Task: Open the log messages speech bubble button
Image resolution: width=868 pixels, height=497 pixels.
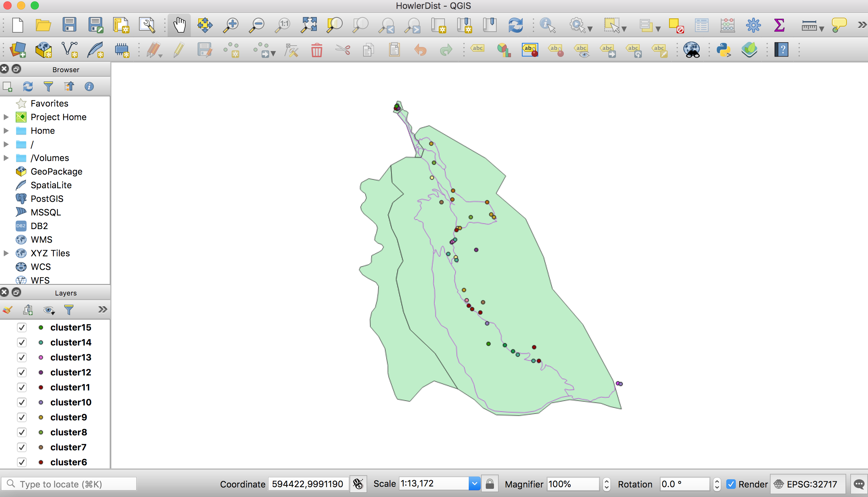Action: pyautogui.click(x=859, y=484)
